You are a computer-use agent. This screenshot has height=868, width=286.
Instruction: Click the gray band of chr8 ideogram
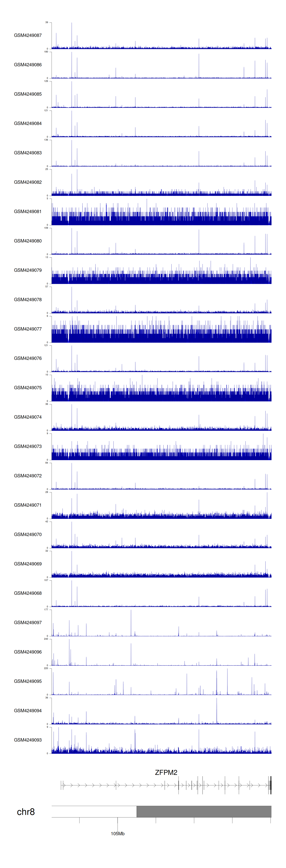[203, 811]
